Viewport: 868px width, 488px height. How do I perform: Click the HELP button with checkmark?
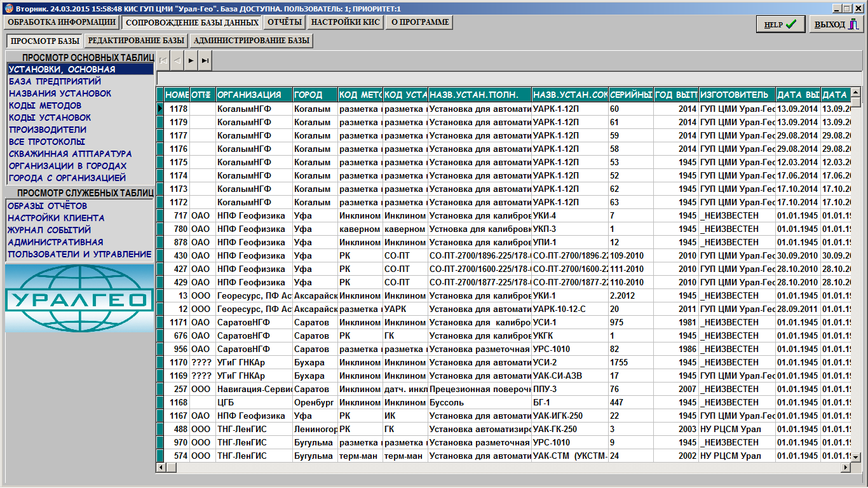(x=781, y=24)
